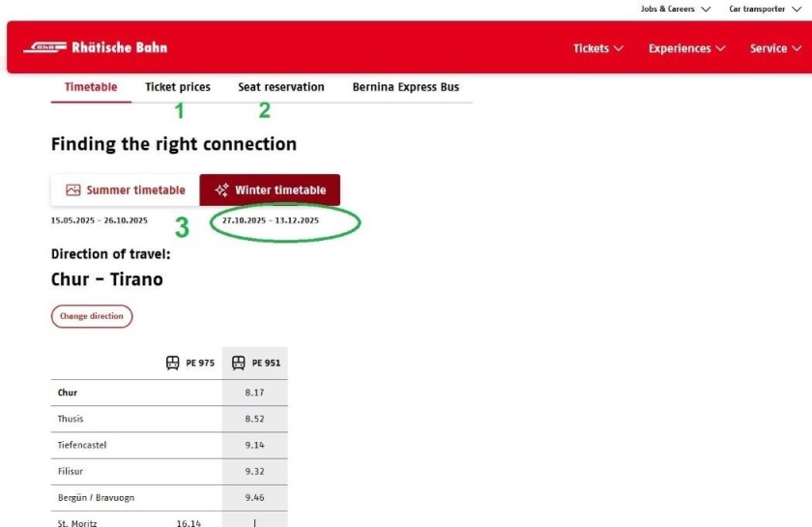Expand the Tickets menu chevron
Screen dimensions: 812x527
[619, 48]
